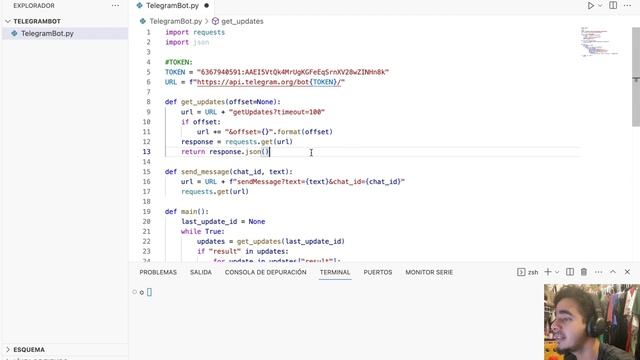Image resolution: width=640 pixels, height=360 pixels.
Task: Click 'while True:' on line 21
Action: [x=203, y=231]
